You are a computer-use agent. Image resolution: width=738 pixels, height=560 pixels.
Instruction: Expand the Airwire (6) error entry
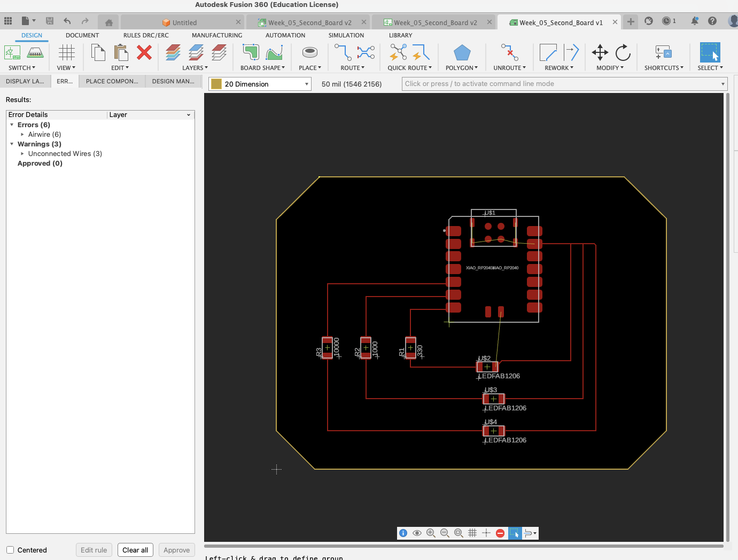[22, 135]
